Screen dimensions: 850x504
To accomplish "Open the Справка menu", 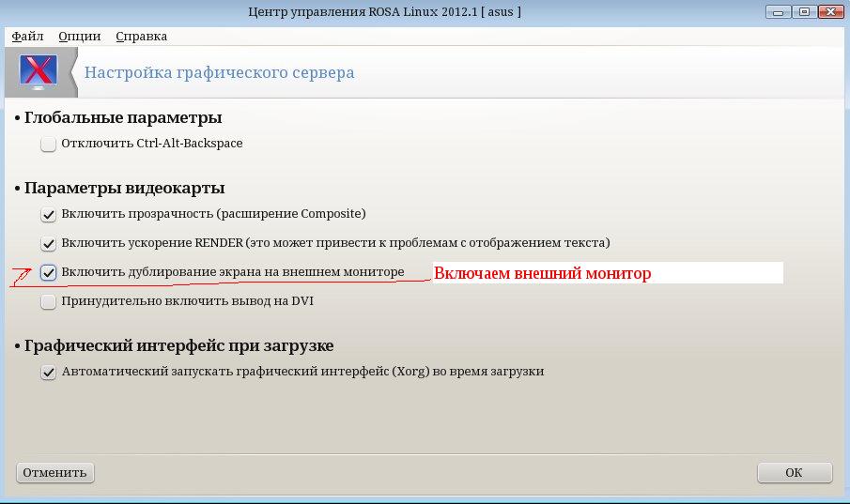I will [x=142, y=37].
